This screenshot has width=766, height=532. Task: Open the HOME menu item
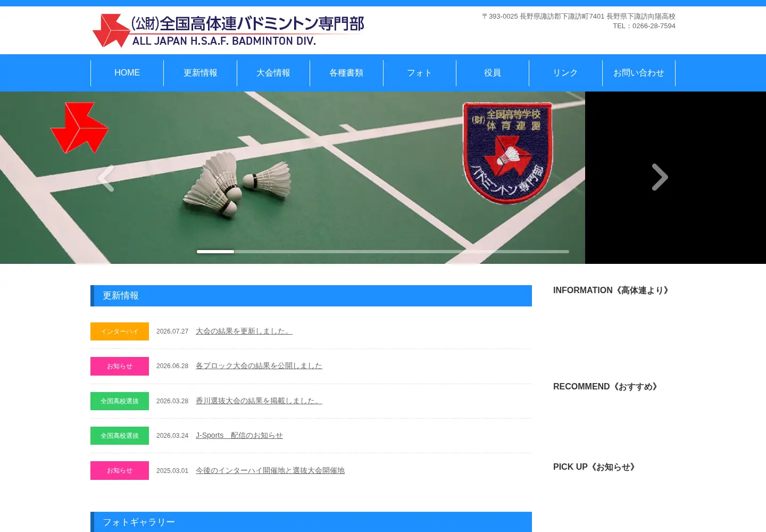point(127,73)
